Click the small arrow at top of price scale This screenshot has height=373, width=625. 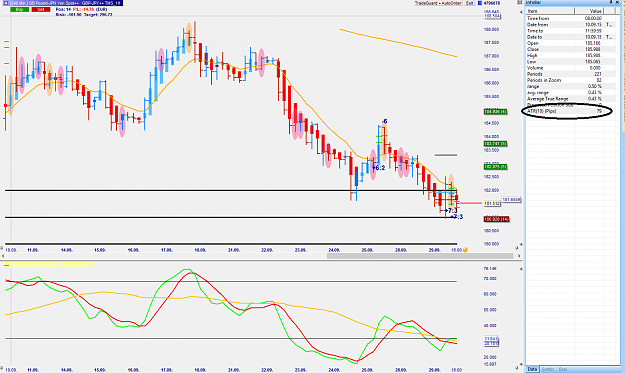521,12
